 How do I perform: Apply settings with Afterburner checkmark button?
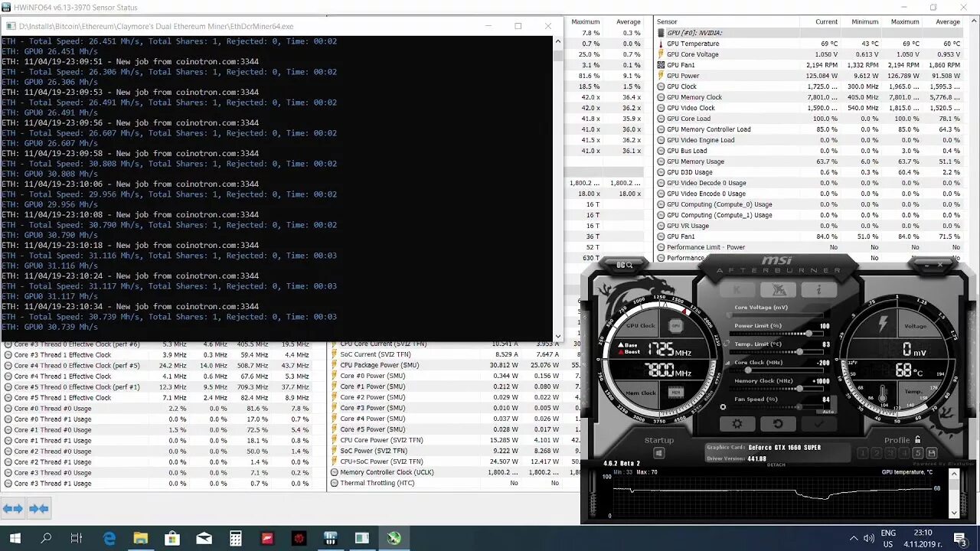pos(818,423)
